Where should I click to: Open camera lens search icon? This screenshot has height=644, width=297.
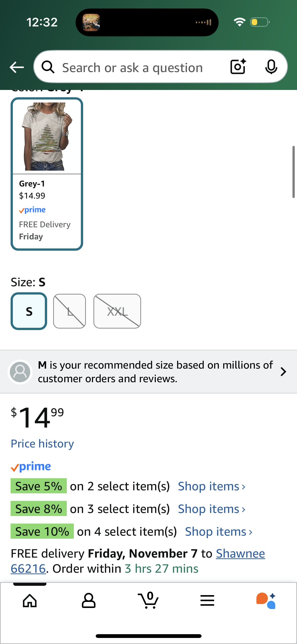(238, 67)
